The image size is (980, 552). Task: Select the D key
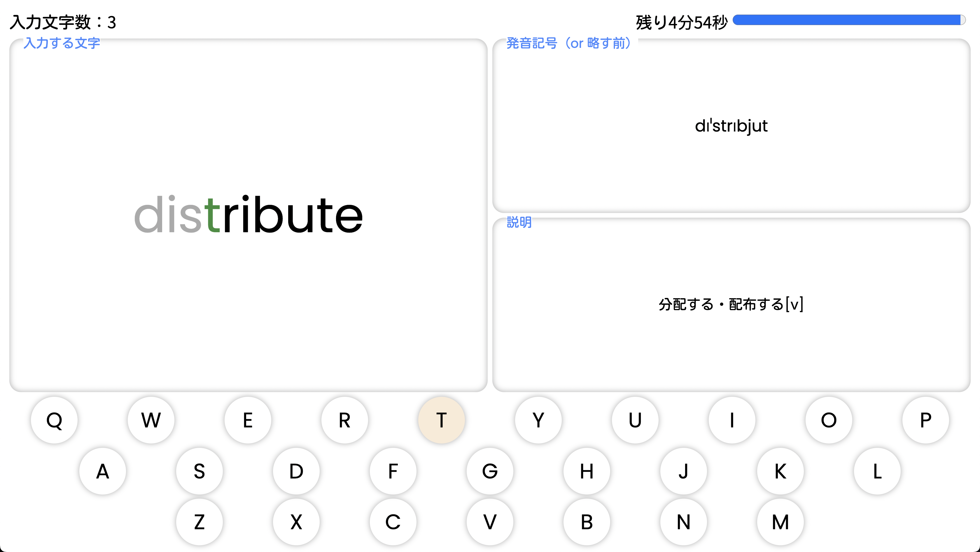296,471
